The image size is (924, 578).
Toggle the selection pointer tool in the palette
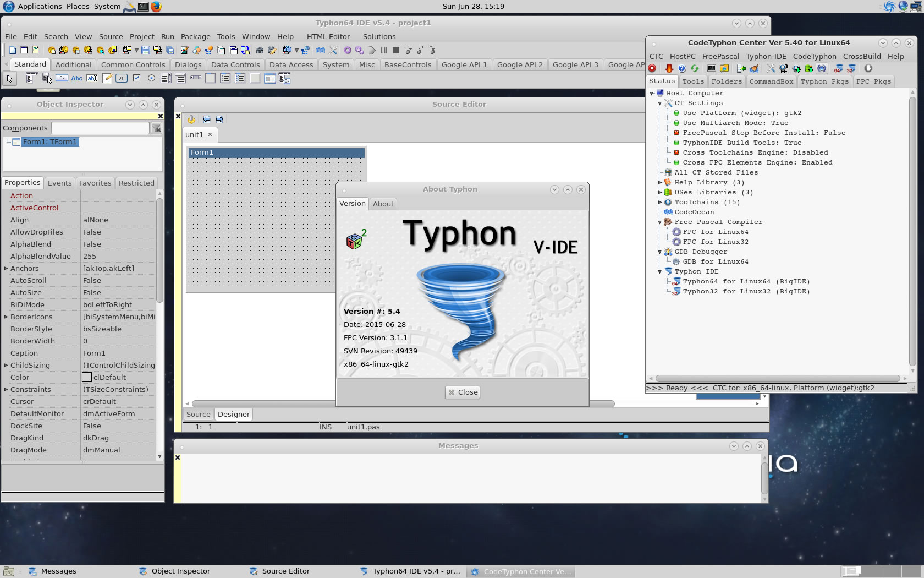tap(9, 78)
